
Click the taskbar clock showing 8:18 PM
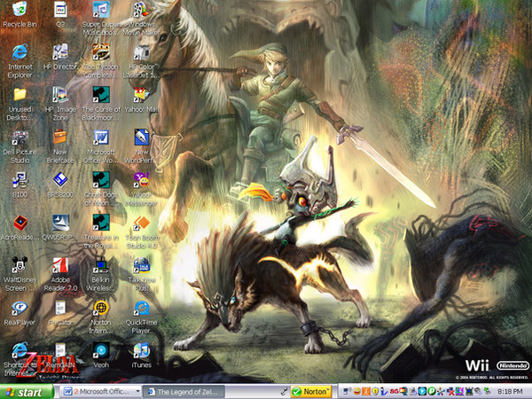(511, 392)
